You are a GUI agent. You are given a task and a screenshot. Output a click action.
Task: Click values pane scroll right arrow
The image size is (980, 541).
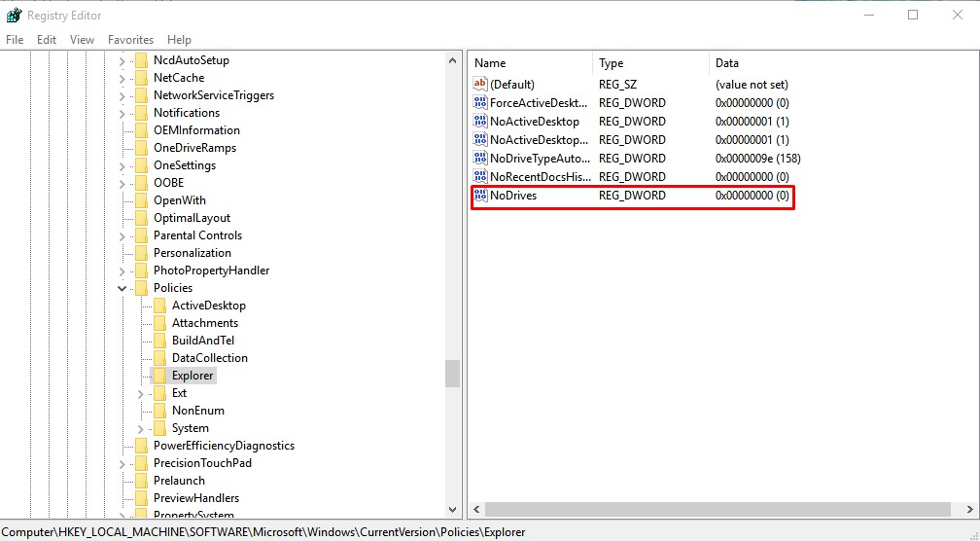tap(970, 509)
